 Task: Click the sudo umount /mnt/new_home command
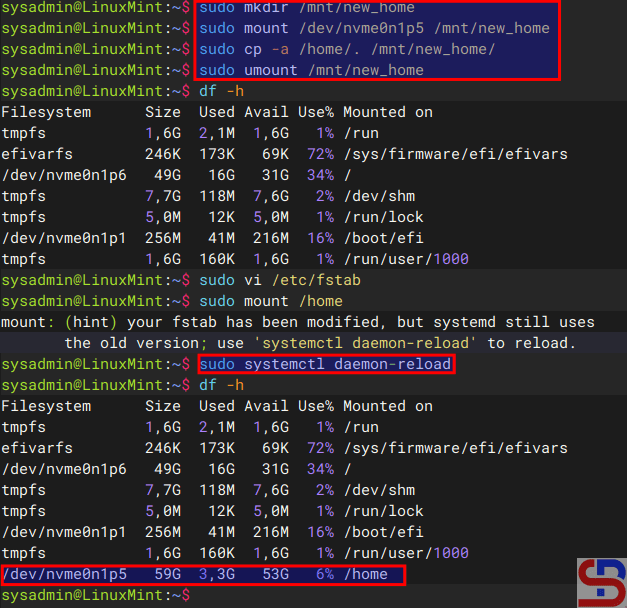tap(324, 70)
